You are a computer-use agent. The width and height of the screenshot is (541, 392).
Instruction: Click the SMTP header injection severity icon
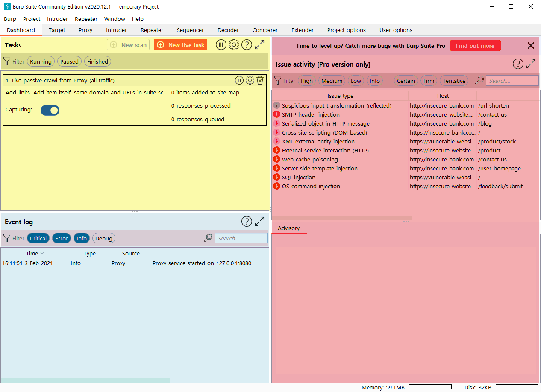point(276,114)
